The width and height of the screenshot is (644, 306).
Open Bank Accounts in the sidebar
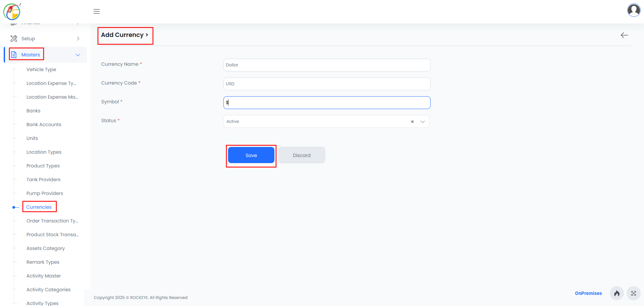pos(44,124)
